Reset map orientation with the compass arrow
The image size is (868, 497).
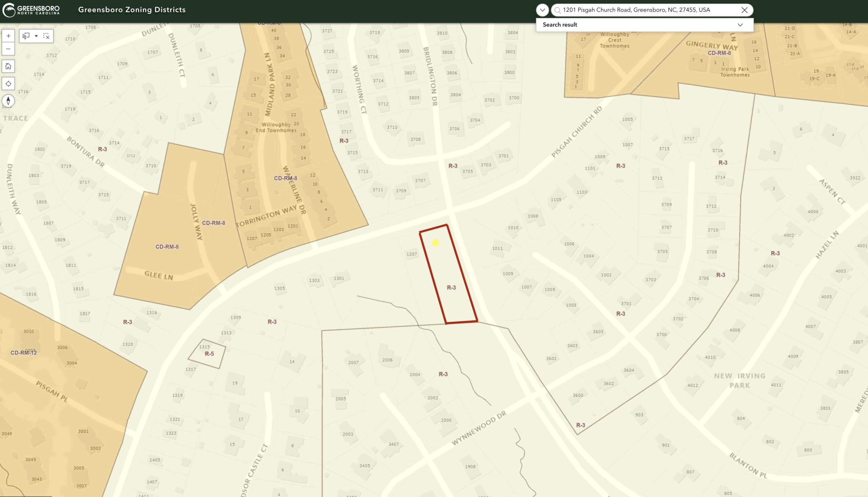point(8,100)
